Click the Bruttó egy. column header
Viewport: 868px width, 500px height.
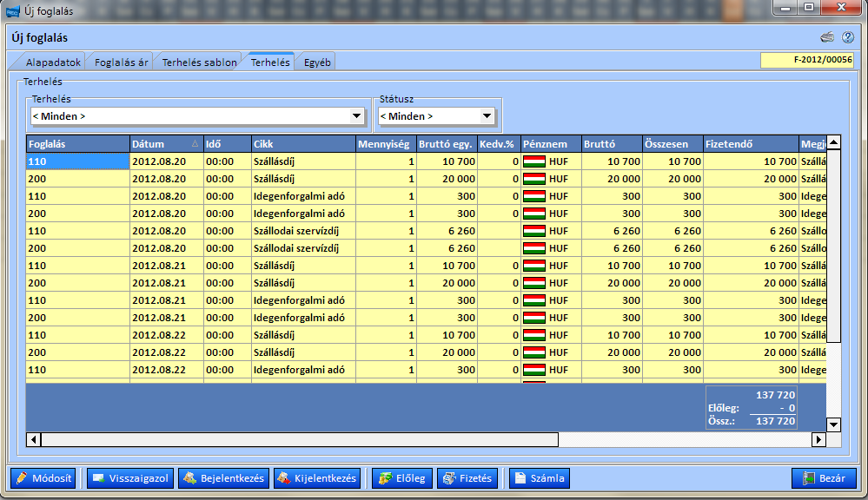[x=447, y=144]
